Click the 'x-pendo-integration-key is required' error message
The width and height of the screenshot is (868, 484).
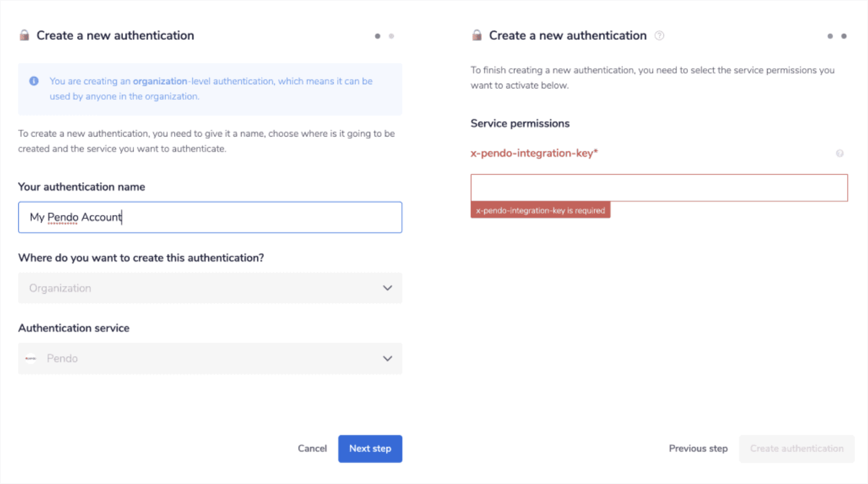pos(541,211)
